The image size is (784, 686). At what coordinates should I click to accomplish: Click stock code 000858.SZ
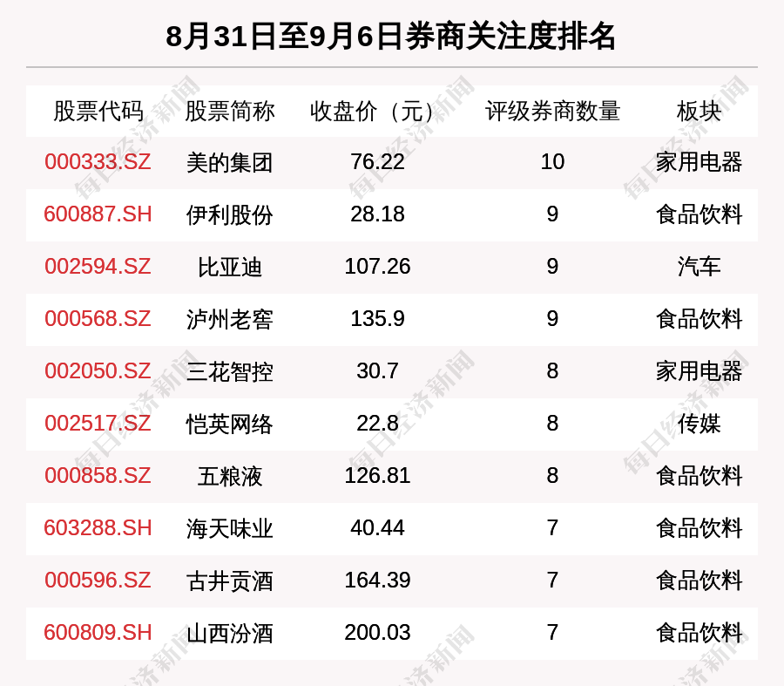click(x=98, y=475)
